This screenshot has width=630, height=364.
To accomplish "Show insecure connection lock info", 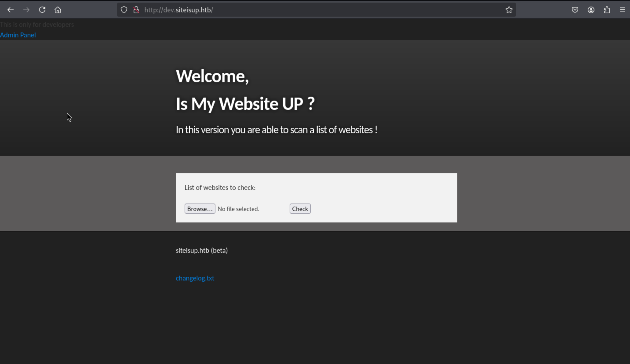I will tap(136, 10).
